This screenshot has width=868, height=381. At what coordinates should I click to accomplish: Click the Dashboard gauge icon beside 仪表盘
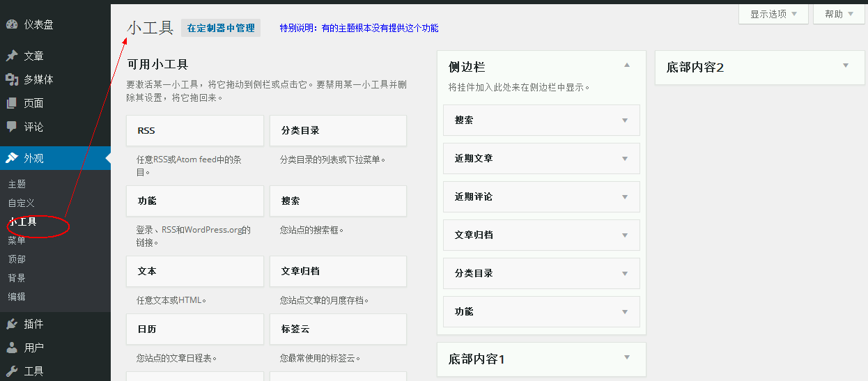pos(12,24)
